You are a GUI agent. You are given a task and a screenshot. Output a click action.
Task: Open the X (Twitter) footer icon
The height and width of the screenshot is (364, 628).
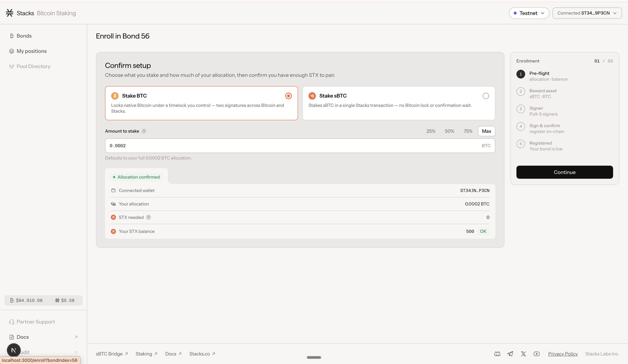[x=523, y=354]
